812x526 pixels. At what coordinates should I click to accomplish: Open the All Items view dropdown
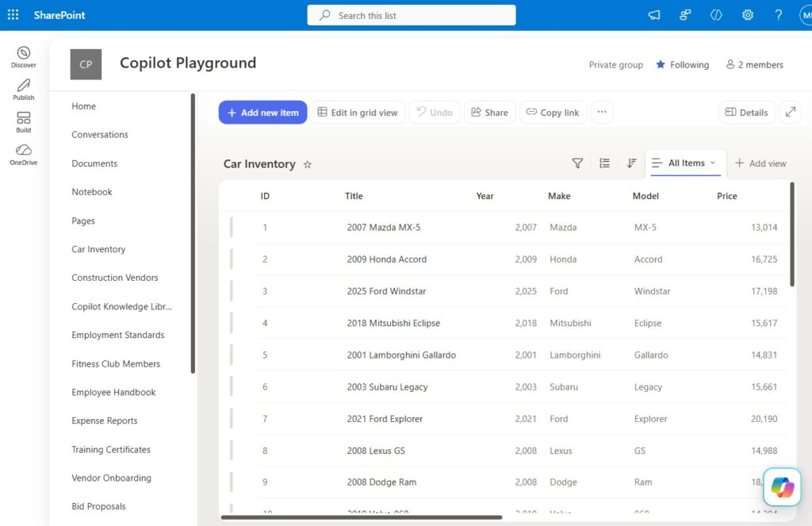point(685,163)
